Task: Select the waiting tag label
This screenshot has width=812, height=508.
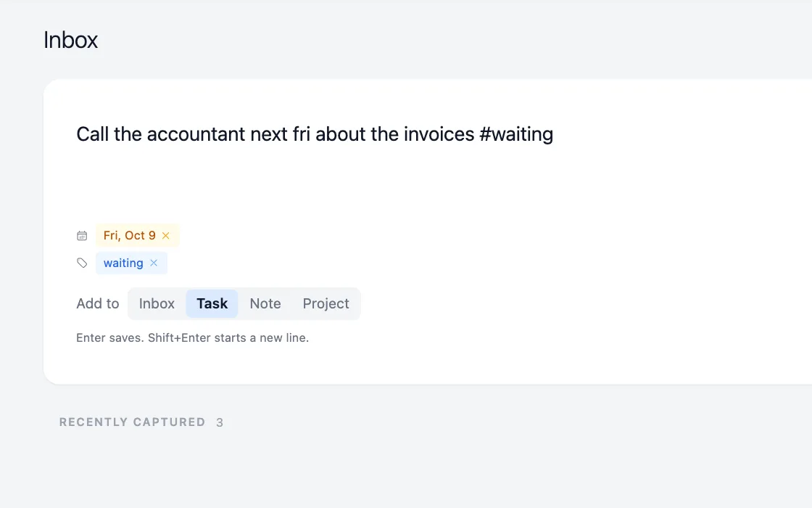Action: (x=123, y=263)
